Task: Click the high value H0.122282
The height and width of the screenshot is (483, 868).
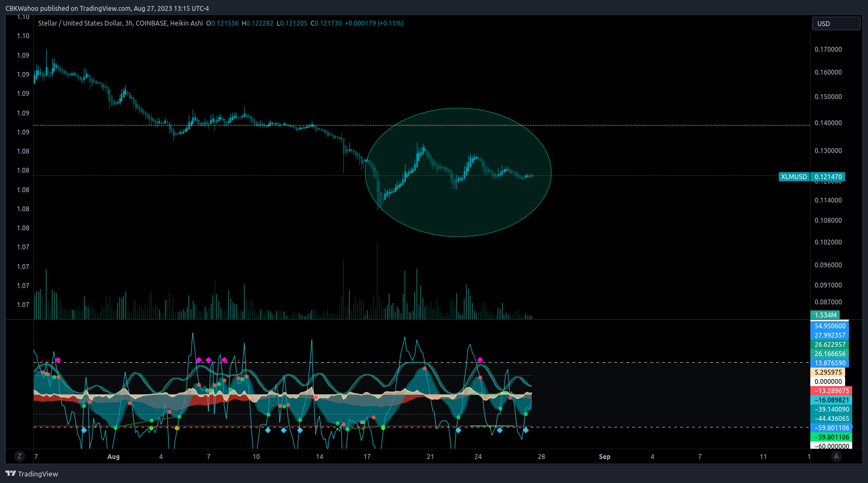Action: click(257, 23)
